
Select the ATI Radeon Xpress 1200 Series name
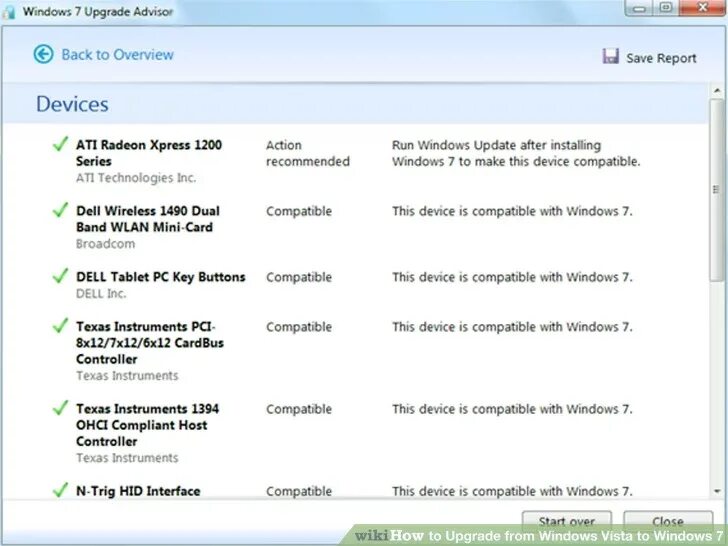pyautogui.click(x=149, y=153)
